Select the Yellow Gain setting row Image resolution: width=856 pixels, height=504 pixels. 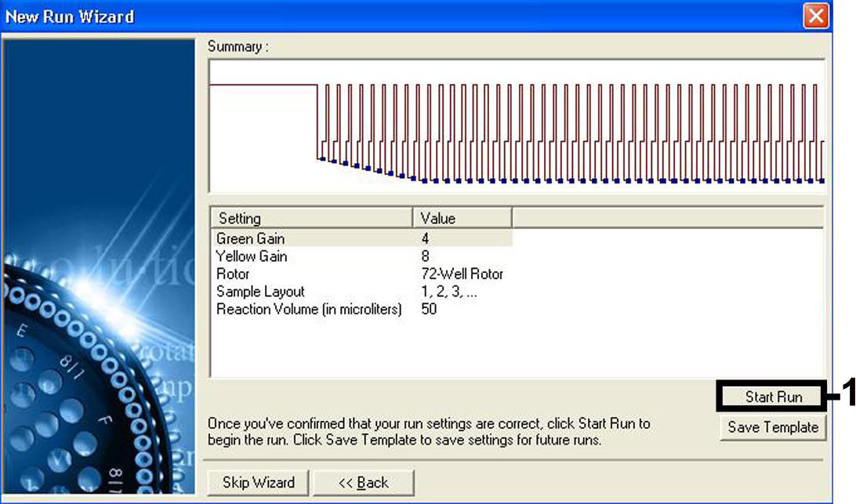(x=361, y=256)
